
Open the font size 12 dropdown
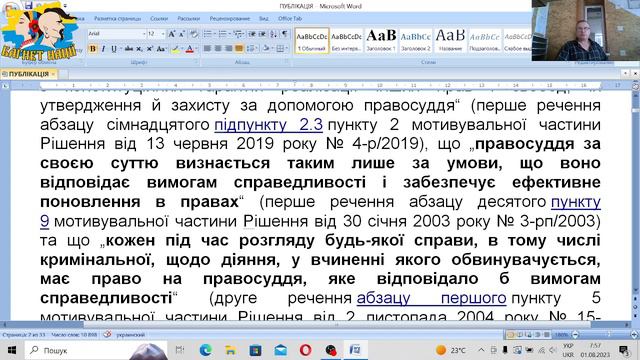(x=163, y=34)
